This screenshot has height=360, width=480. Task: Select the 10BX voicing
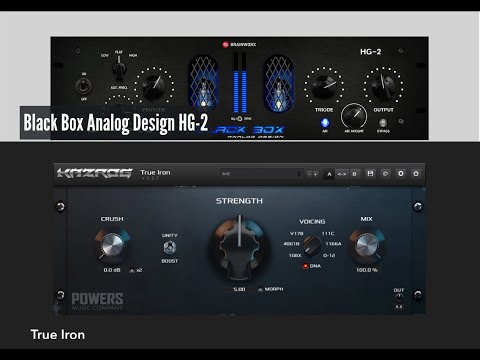pyautogui.click(x=295, y=255)
